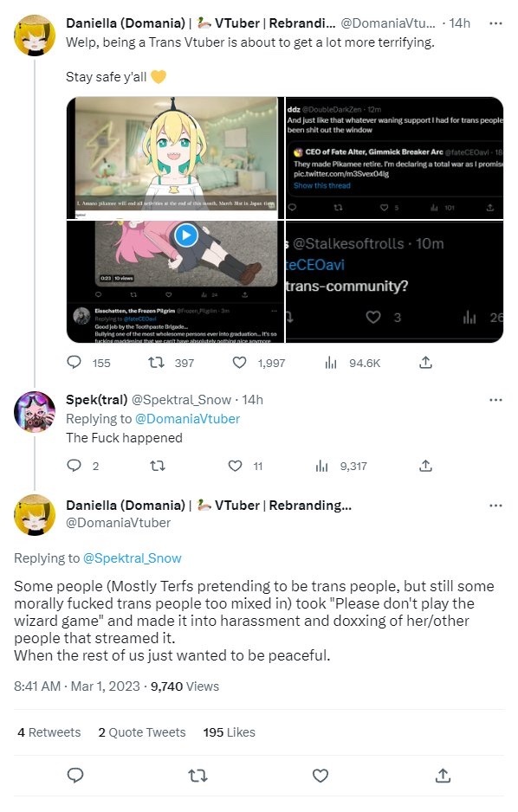Open the 4 Retweets list

(49, 732)
